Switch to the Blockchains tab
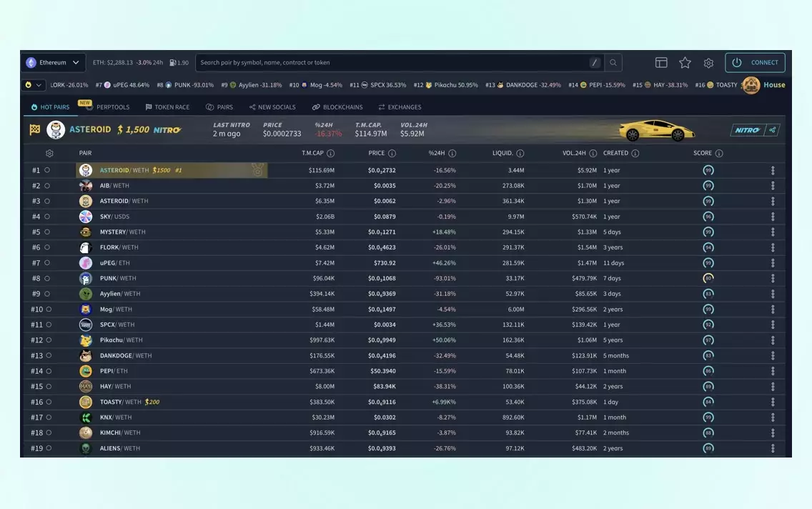The image size is (812, 509). [337, 107]
